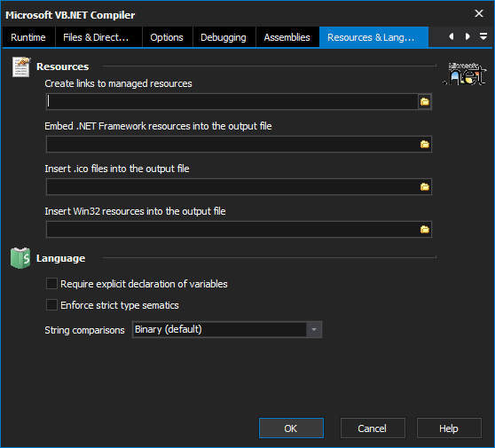Go to the Options tab

[167, 37]
